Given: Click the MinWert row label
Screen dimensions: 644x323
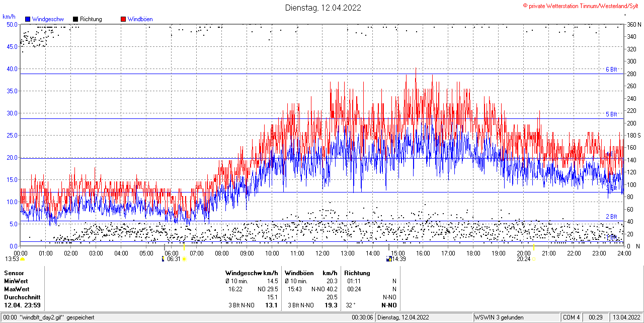Looking at the screenshot, I should [16, 281].
